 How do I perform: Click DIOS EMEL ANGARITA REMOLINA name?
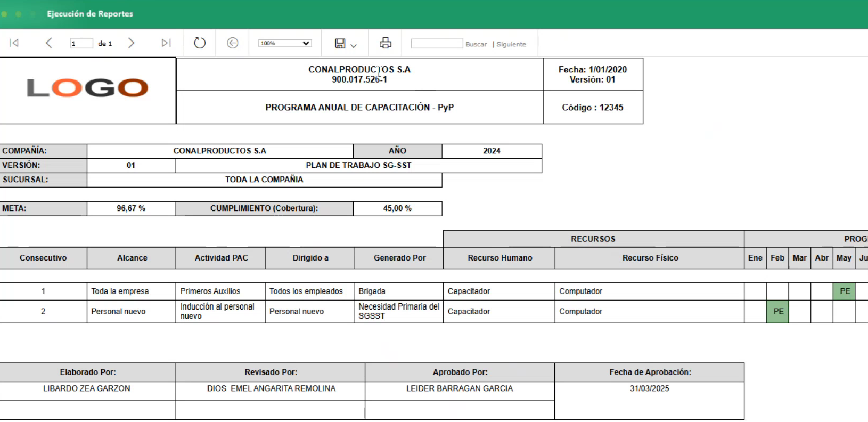[x=272, y=389]
